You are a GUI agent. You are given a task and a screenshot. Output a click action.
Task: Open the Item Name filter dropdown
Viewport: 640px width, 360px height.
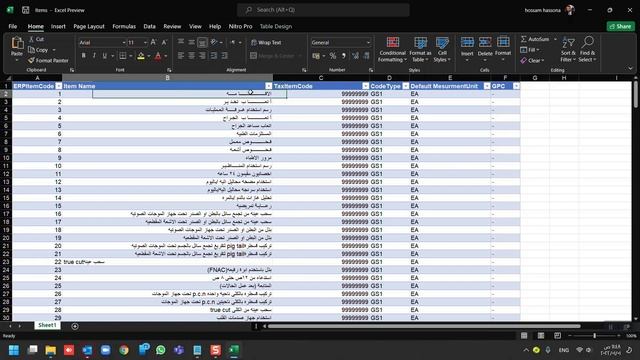point(269,86)
